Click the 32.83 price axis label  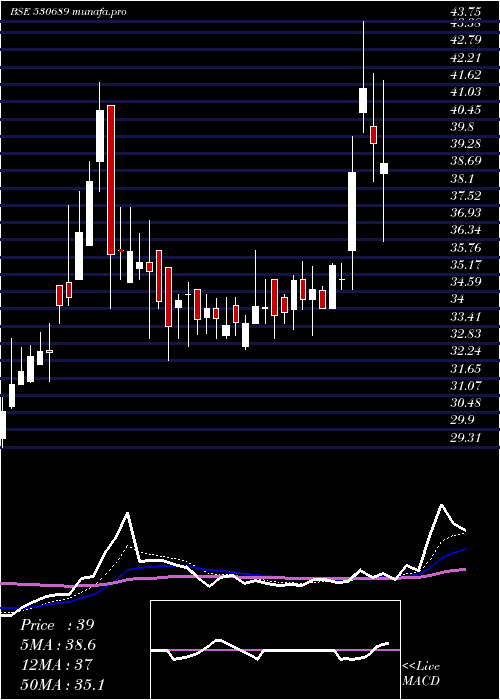465,334
